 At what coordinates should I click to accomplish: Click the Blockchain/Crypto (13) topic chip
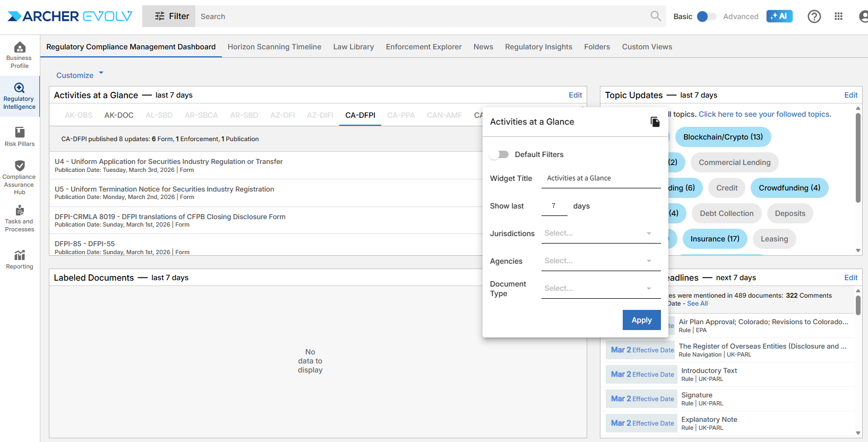723,137
